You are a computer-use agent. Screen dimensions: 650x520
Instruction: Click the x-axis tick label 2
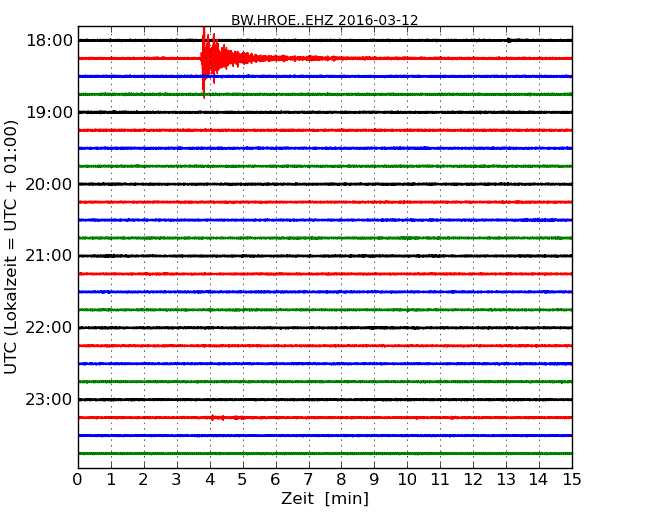(143, 480)
